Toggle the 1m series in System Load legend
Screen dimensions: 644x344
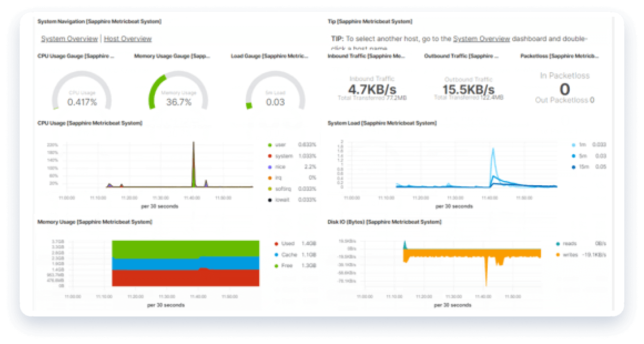pos(582,145)
